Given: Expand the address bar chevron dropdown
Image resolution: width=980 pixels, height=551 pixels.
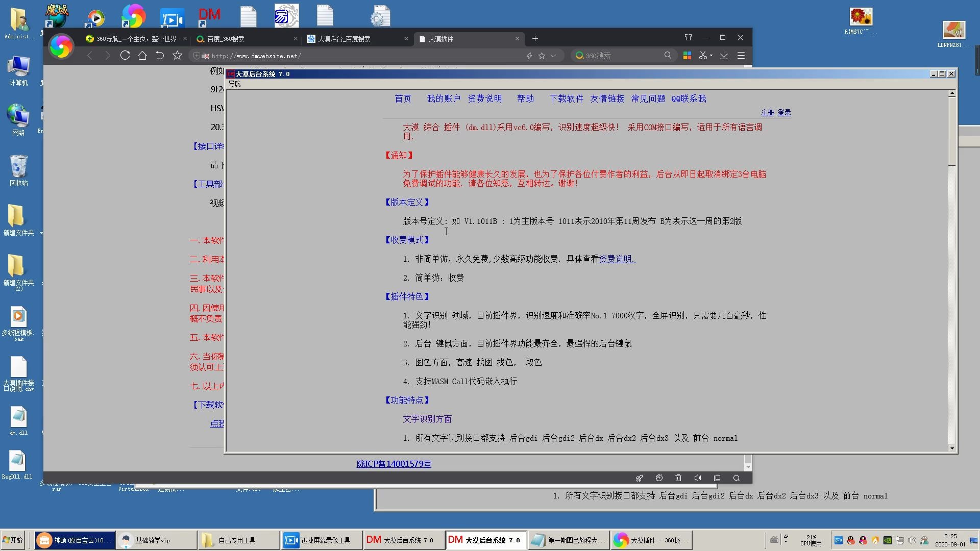Looking at the screenshot, I should [553, 56].
